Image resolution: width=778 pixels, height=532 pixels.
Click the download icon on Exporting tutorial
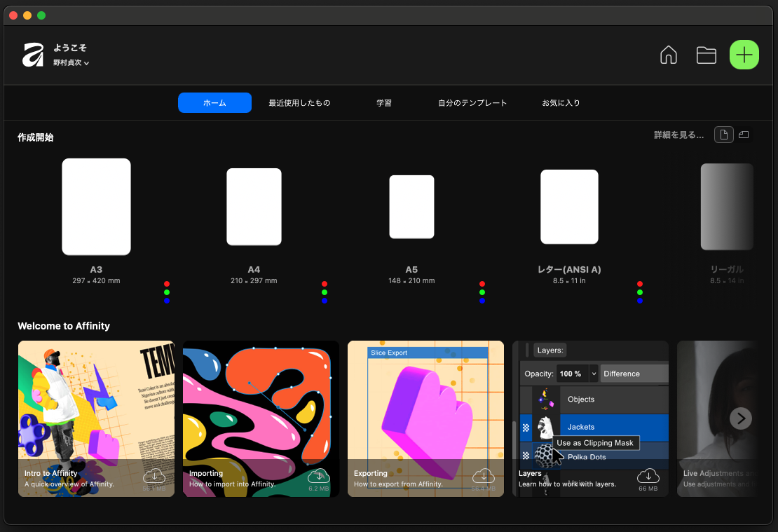point(483,476)
